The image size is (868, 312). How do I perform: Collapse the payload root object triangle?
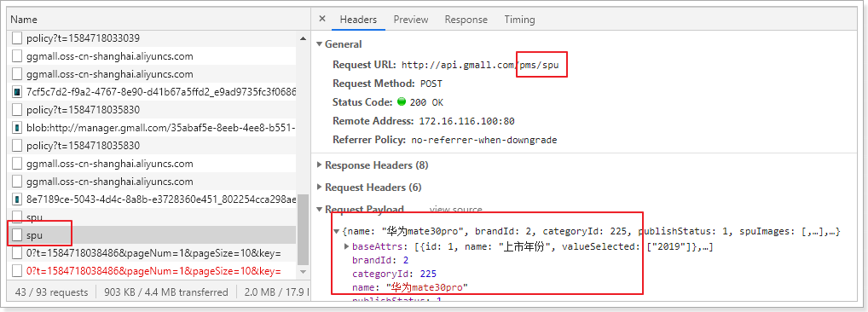337,232
